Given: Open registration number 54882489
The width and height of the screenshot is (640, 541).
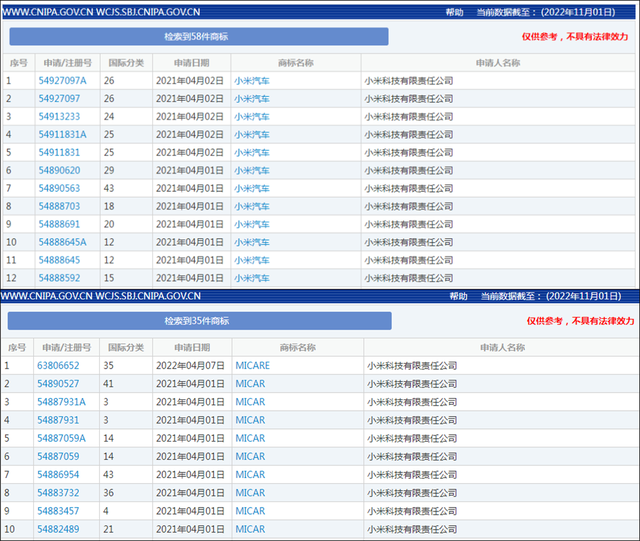Looking at the screenshot, I should (58, 530).
